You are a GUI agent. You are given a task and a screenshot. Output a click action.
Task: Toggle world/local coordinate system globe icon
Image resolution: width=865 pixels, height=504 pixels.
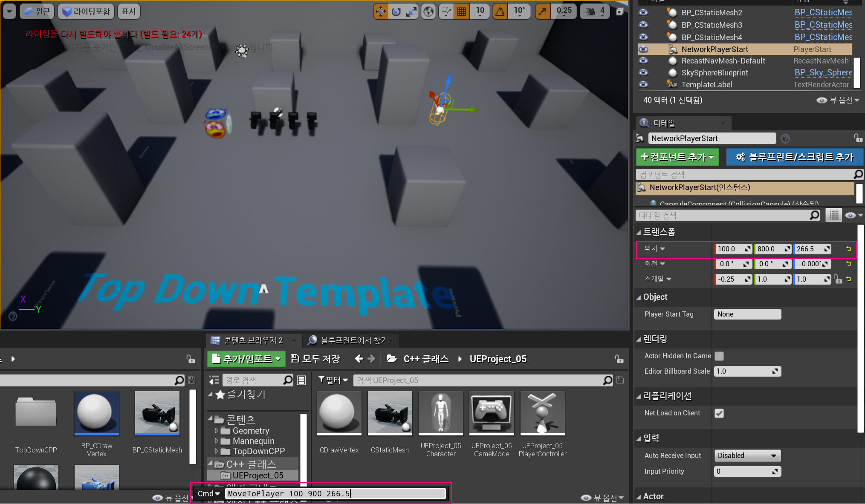click(428, 12)
